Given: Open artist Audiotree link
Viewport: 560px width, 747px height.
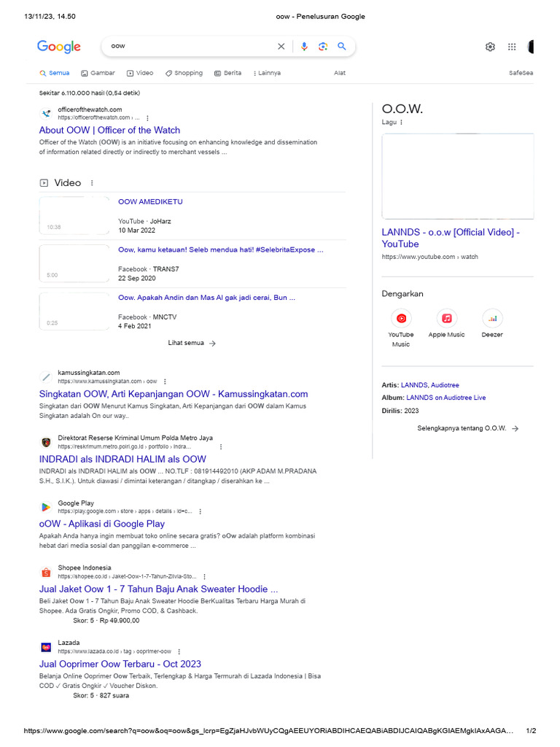Looking at the screenshot, I should click(x=446, y=385).
